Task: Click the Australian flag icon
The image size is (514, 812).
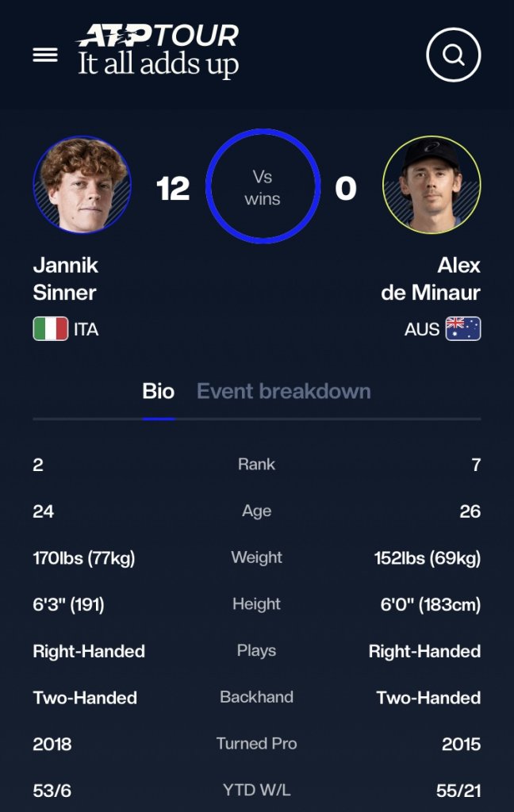Action: tap(463, 329)
